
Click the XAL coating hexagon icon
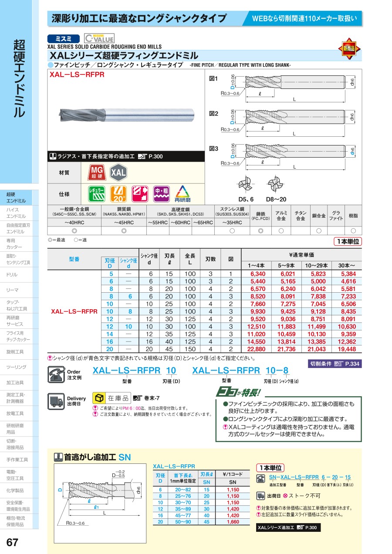coord(118,172)
